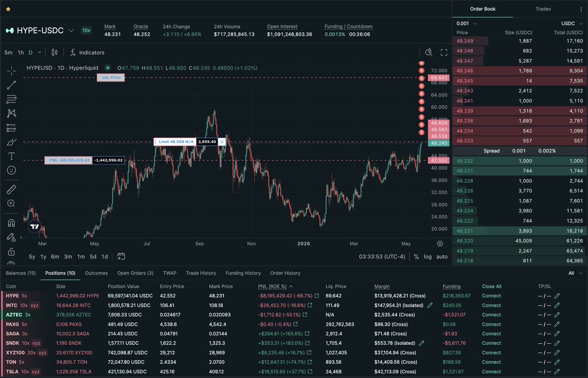
Task: Change the 10x leverage setting
Action: pos(86,30)
